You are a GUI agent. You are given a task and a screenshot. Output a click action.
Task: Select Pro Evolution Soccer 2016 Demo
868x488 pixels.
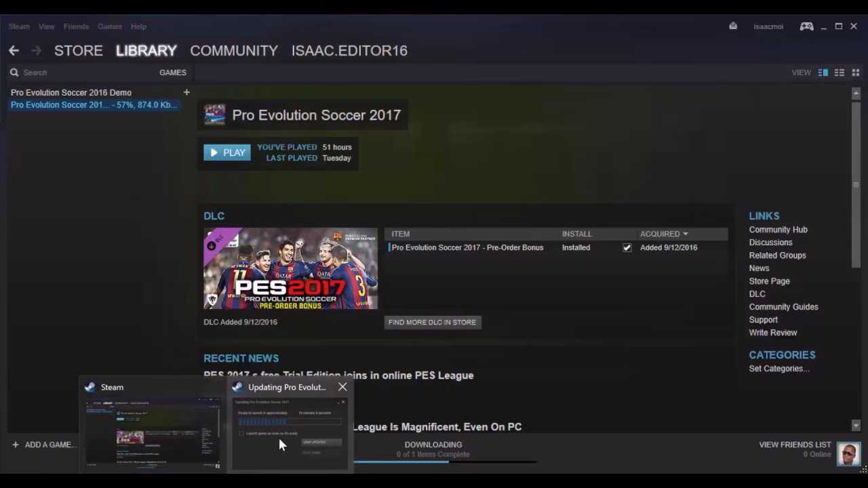pos(71,92)
